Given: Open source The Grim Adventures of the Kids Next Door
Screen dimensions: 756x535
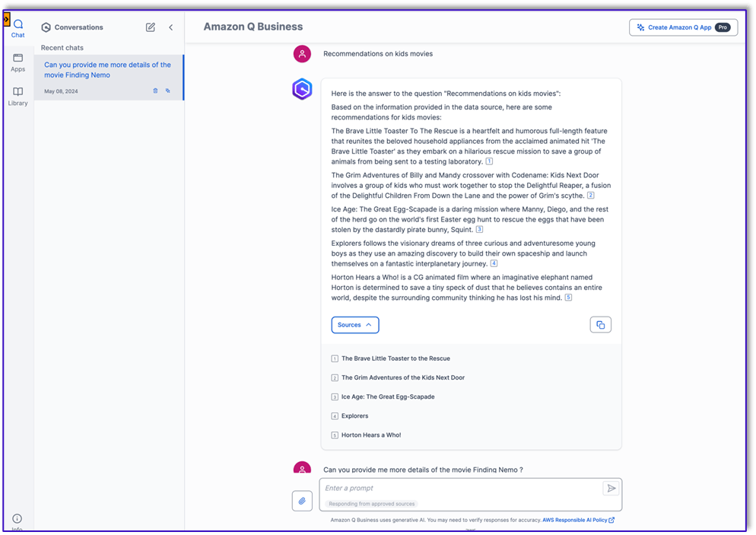Looking at the screenshot, I should click(403, 377).
